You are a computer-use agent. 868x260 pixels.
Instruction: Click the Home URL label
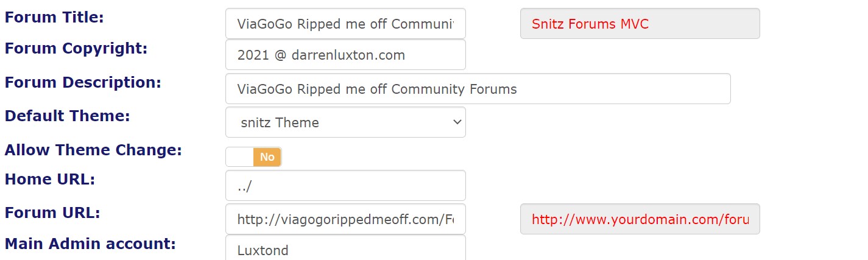[49, 180]
